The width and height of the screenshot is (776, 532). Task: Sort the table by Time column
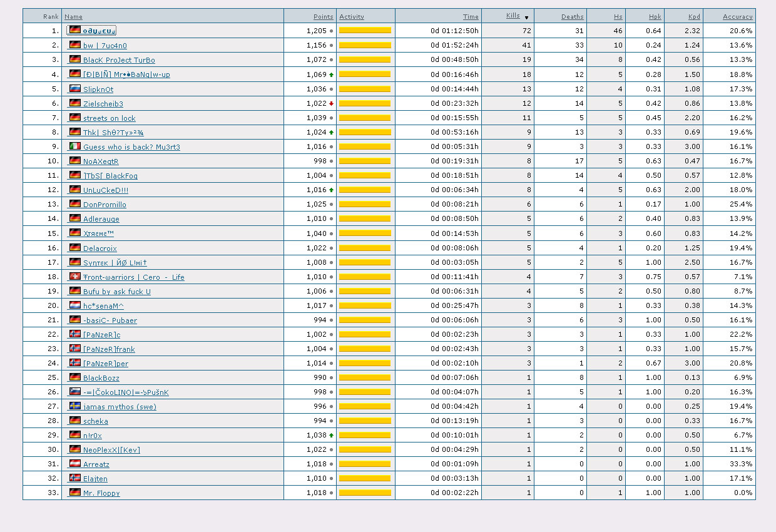[471, 17]
